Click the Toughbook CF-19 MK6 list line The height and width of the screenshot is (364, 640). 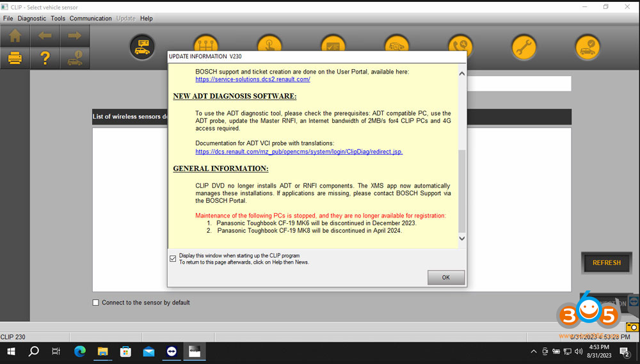[312, 223]
